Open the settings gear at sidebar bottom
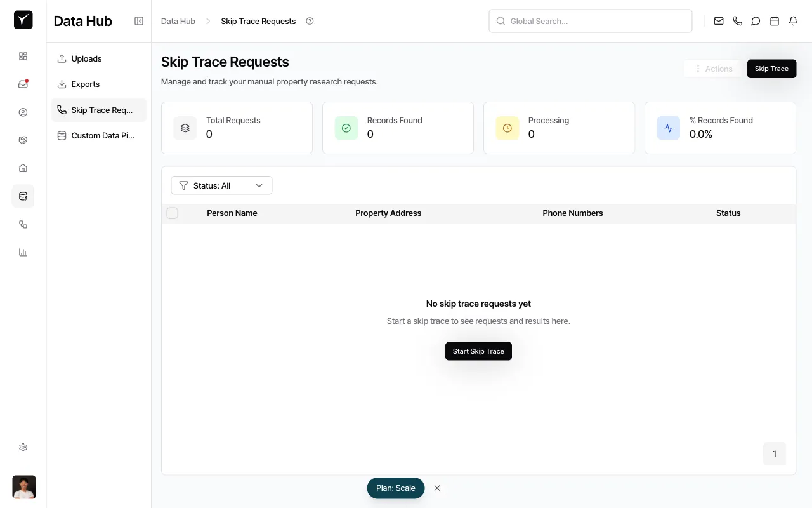The width and height of the screenshot is (812, 508). tap(23, 447)
